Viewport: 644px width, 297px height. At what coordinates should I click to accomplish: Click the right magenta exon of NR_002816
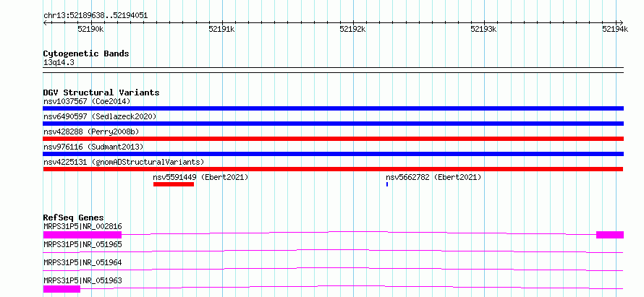point(610,235)
